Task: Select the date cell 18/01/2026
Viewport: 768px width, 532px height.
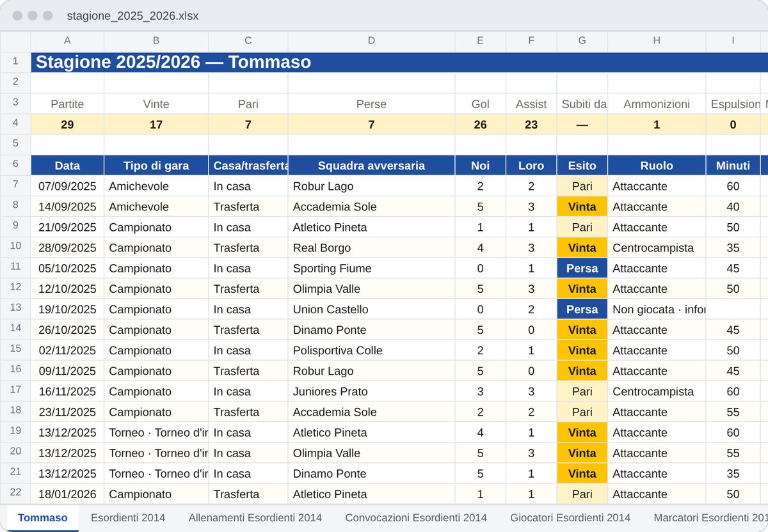Action: tap(67, 494)
